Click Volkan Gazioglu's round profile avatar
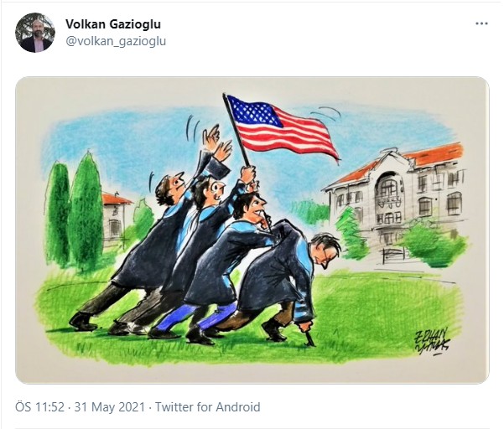This screenshot has width=504, height=429. click(35, 33)
